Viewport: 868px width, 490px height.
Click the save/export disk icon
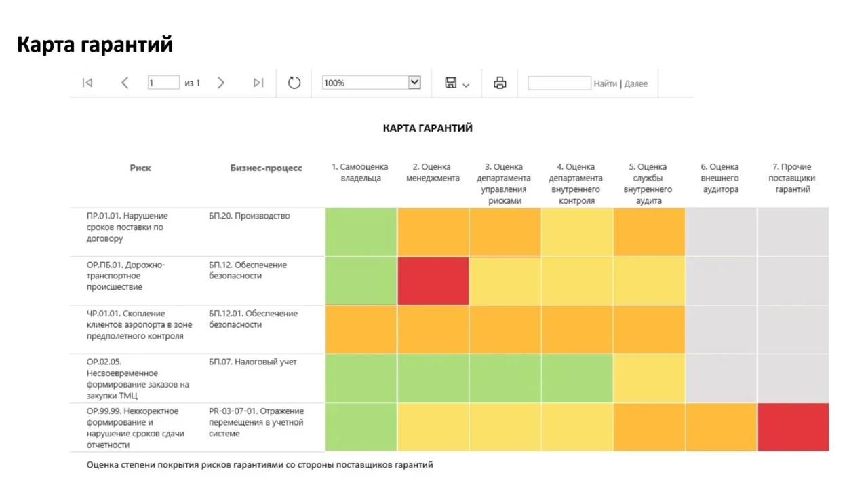450,83
